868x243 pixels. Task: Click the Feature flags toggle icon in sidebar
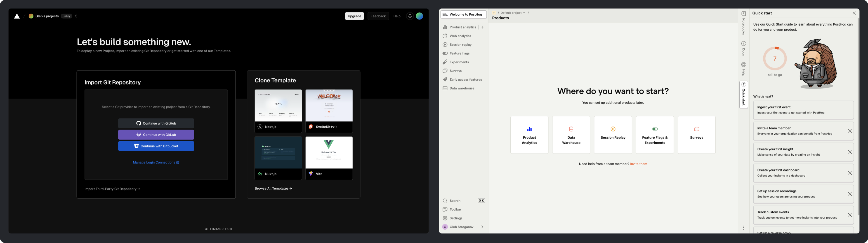pos(445,53)
